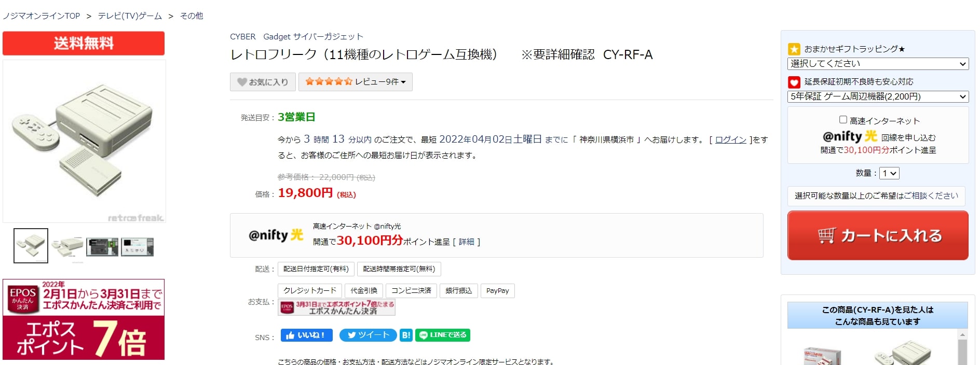Image resolution: width=980 pixels, height=365 pixels.
Task: Open the 数量 quantity dropdown
Action: [x=889, y=173]
